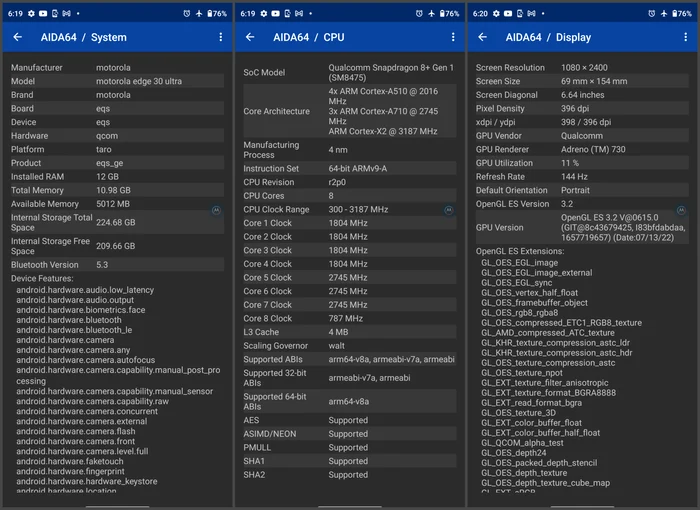Open the overflow menu on Display screen
The image size is (700, 510).
(686, 37)
